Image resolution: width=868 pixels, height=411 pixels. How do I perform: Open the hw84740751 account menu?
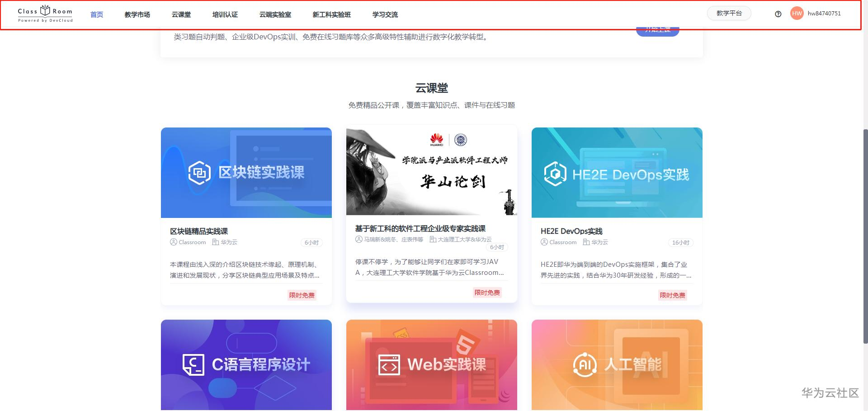[x=824, y=14]
